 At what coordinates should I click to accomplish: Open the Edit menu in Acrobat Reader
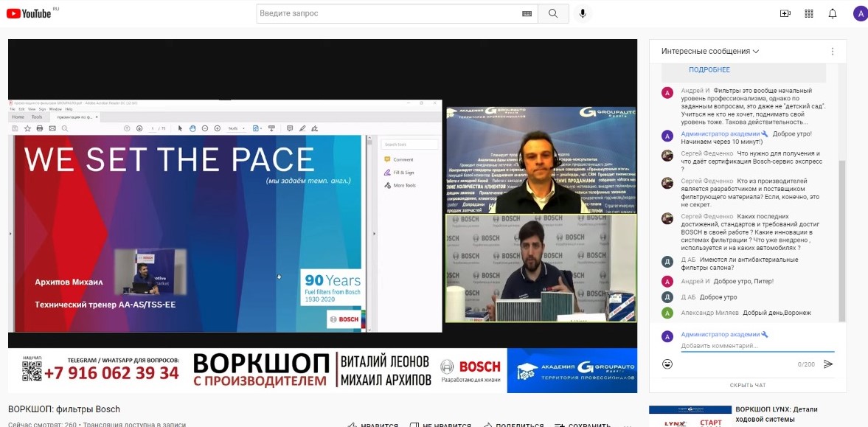point(21,109)
